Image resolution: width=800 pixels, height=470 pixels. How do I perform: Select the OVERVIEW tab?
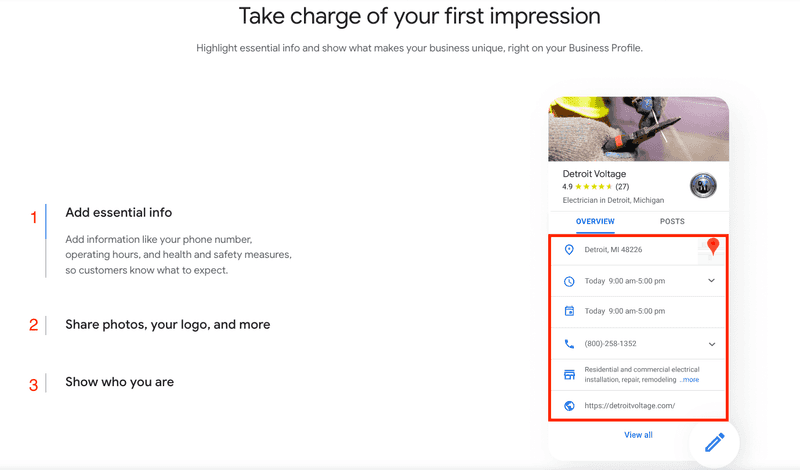[x=595, y=221]
